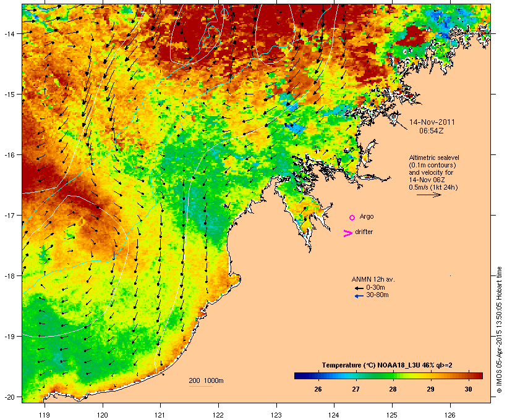Click longitude axis label 122
This screenshot has height=420, width=507.
pyautogui.click(x=218, y=415)
